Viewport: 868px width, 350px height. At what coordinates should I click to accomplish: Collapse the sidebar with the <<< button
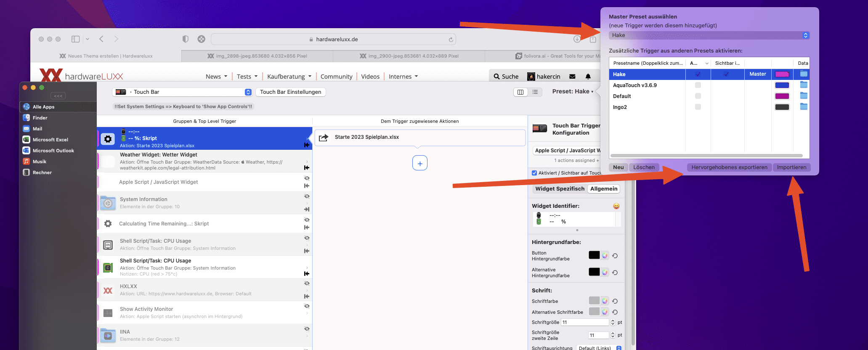58,96
